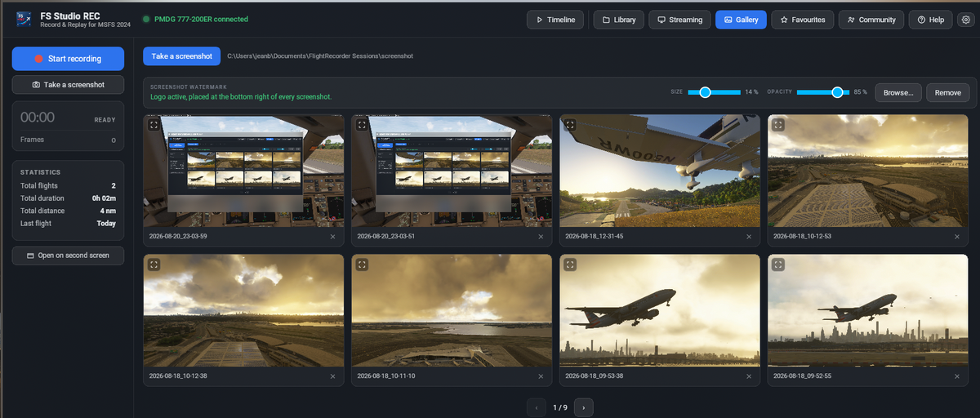980x418 pixels.
Task: Click Browse to choose watermark logo
Action: click(x=898, y=92)
